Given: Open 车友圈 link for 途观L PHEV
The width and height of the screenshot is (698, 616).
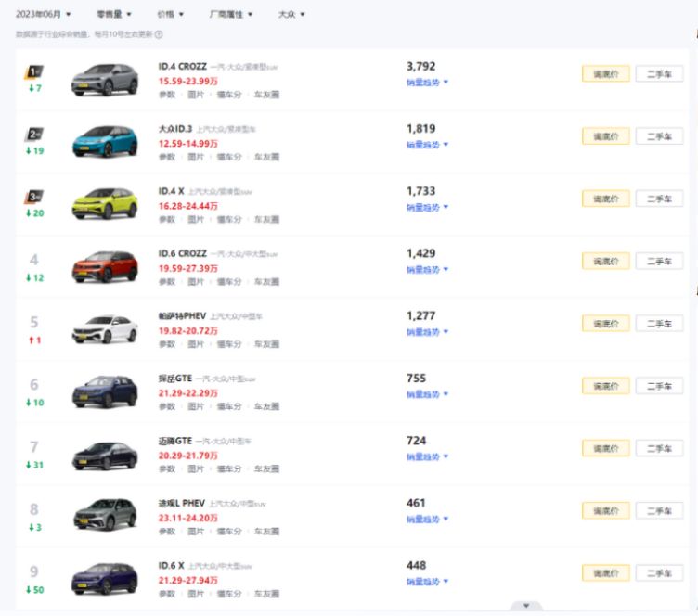Looking at the screenshot, I should click(266, 532).
